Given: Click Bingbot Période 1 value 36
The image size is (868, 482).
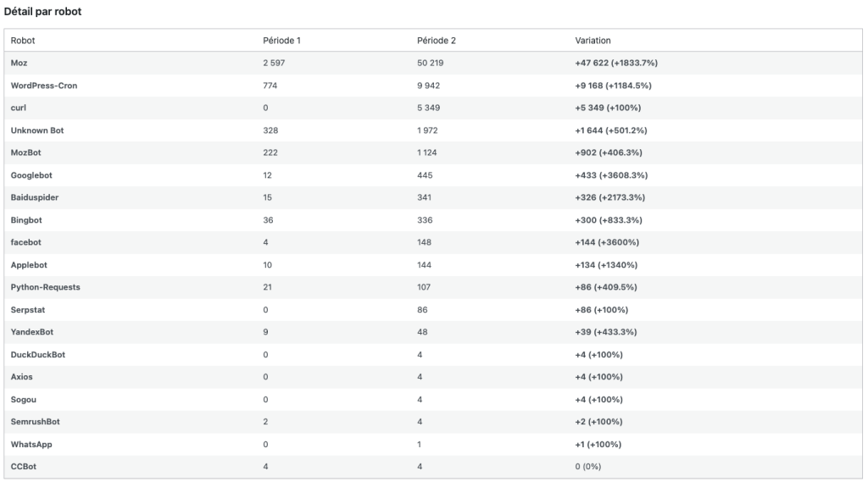Looking at the screenshot, I should (x=268, y=220).
